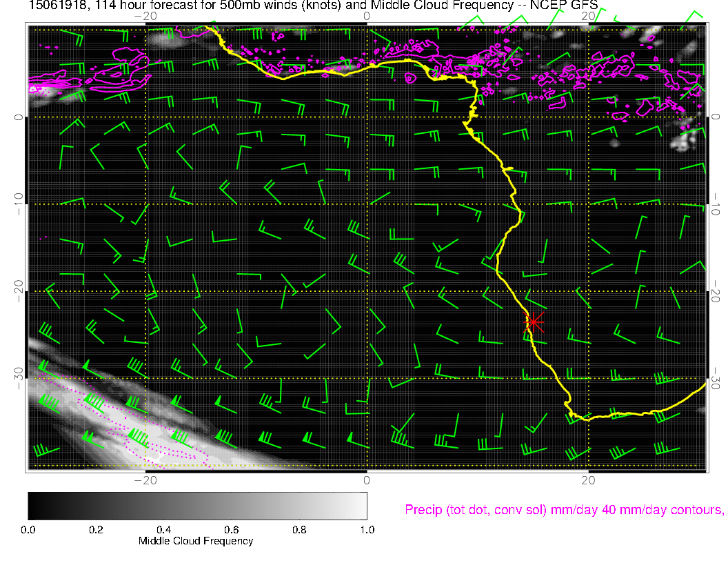Click the -30 latitude label on left axis

click(19, 378)
